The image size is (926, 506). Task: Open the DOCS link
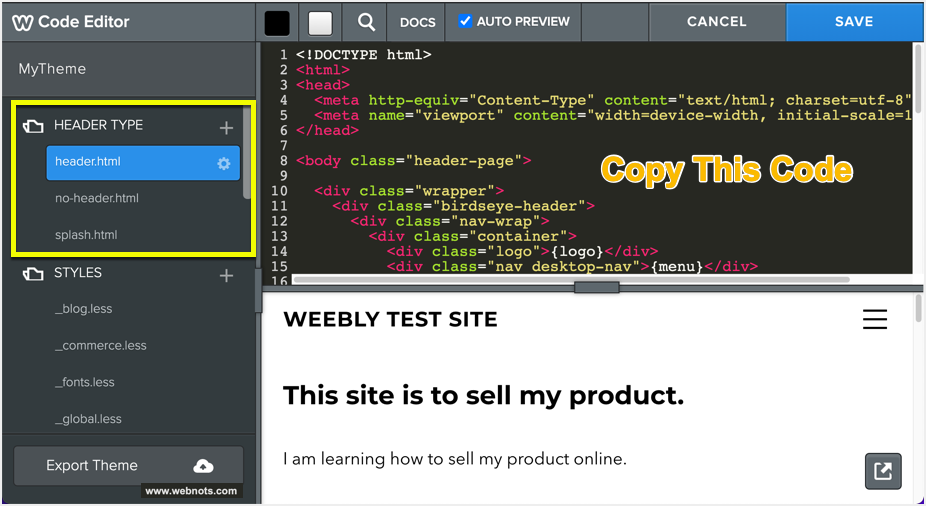click(417, 22)
